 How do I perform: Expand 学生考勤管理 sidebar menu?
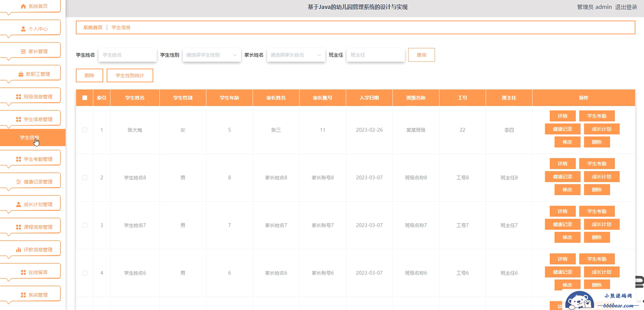[x=30, y=159]
